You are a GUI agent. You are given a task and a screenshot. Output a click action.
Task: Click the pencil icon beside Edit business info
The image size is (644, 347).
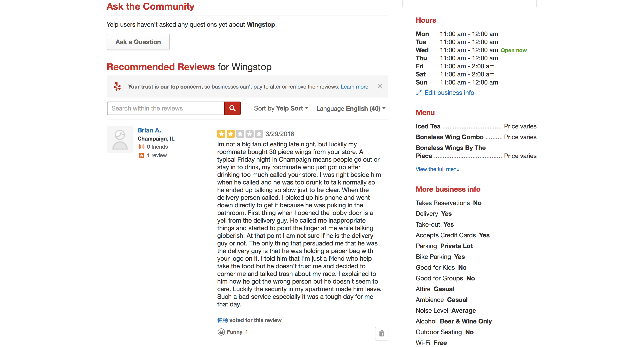[x=419, y=93]
